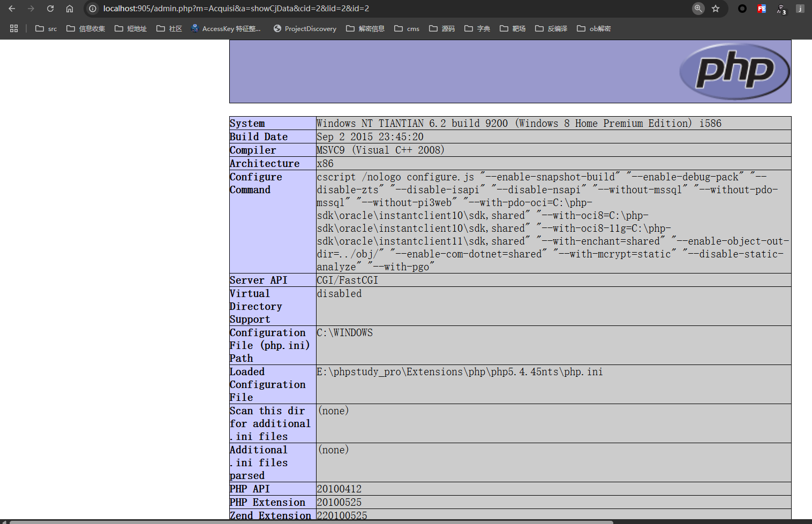
Task: Open the ProjectDiscovery bookmark
Action: [305, 28]
